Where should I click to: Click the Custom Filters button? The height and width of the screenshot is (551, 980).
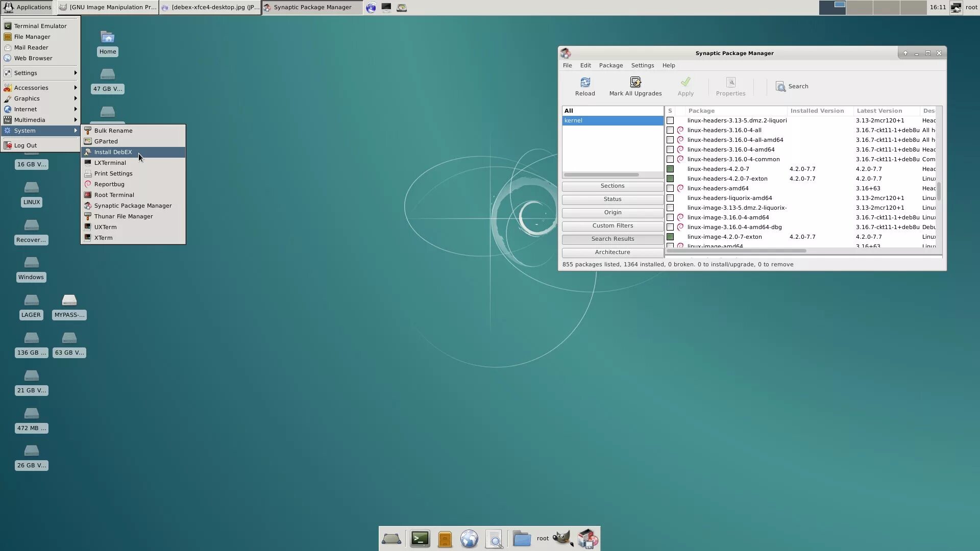[612, 226]
